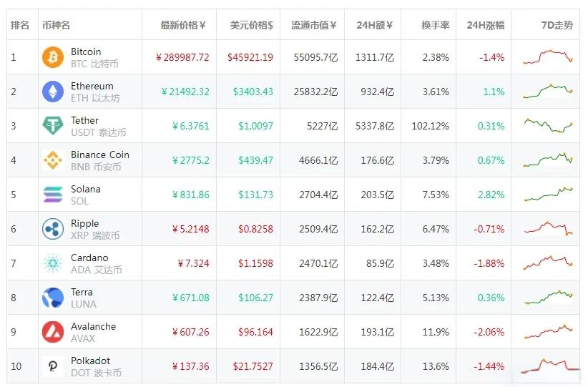This screenshot has height=387, width=588.
Task: Open the Binance Coin name link
Action: [x=100, y=155]
